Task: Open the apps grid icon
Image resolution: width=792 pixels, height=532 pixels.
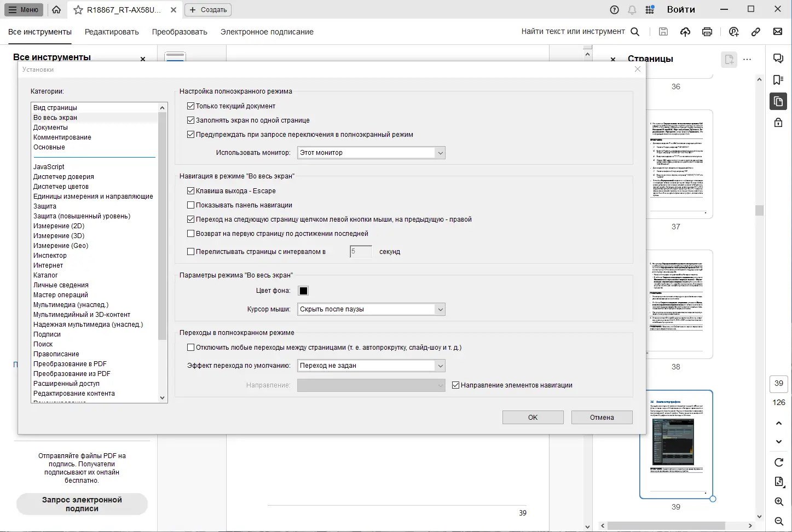Action: 650,10
